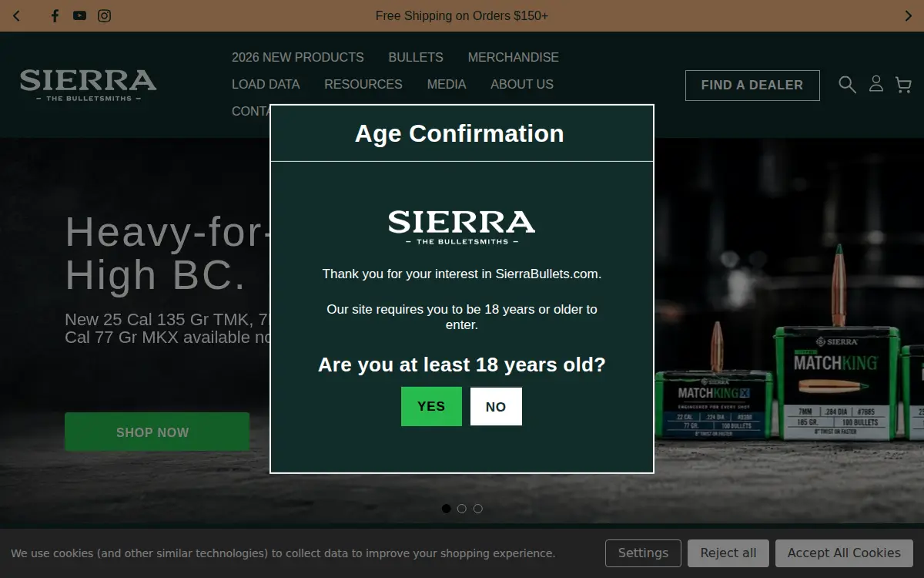
Task: Open the account user icon
Action: click(x=876, y=84)
